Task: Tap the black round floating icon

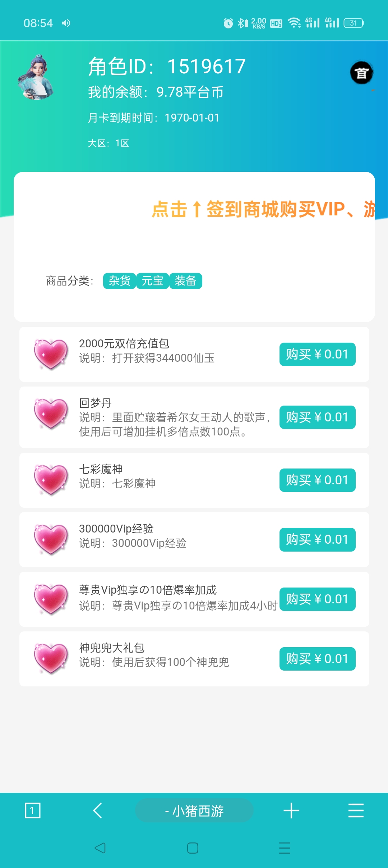Action: click(361, 73)
